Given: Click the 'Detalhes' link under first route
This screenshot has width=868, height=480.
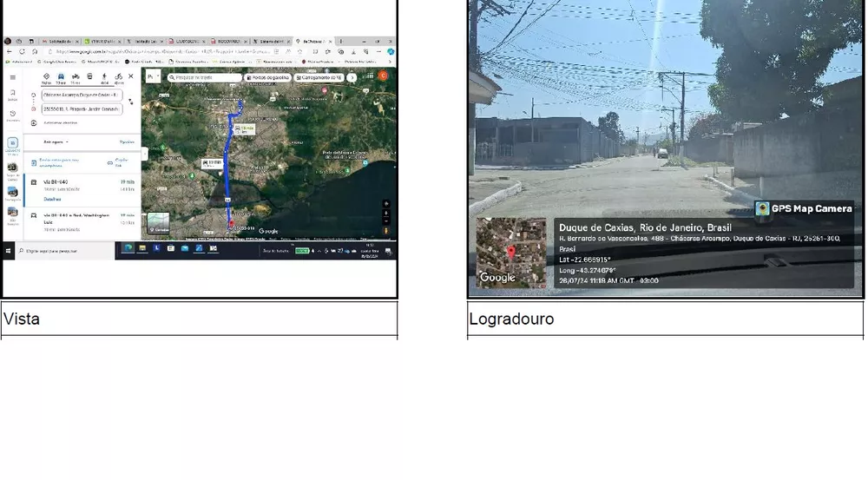Looking at the screenshot, I should click(x=52, y=199).
